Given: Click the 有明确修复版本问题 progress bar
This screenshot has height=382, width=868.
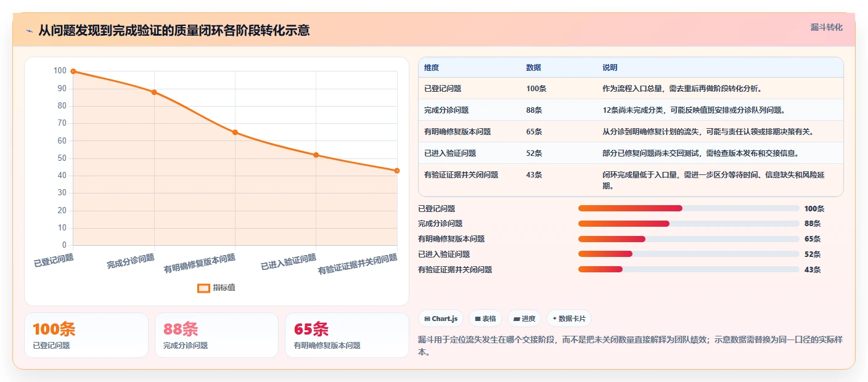Looking at the screenshot, I should click(689, 239).
